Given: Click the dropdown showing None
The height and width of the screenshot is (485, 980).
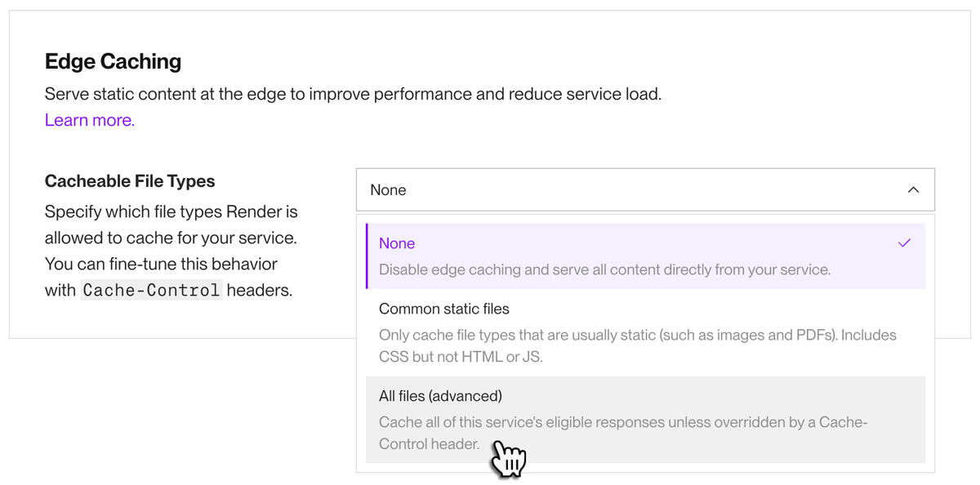Looking at the screenshot, I should point(645,189).
